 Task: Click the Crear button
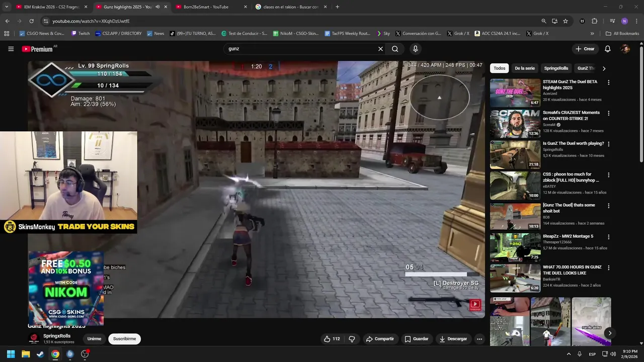click(585, 49)
